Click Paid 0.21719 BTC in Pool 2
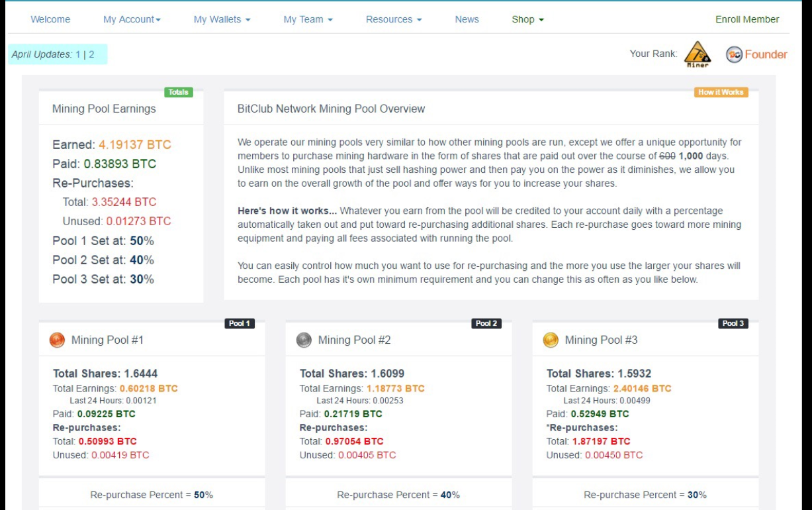 point(341,414)
